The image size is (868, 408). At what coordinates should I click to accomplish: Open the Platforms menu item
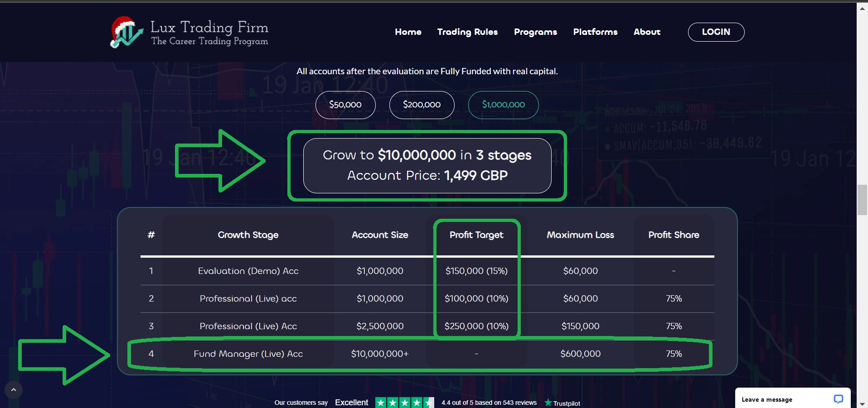pos(595,32)
